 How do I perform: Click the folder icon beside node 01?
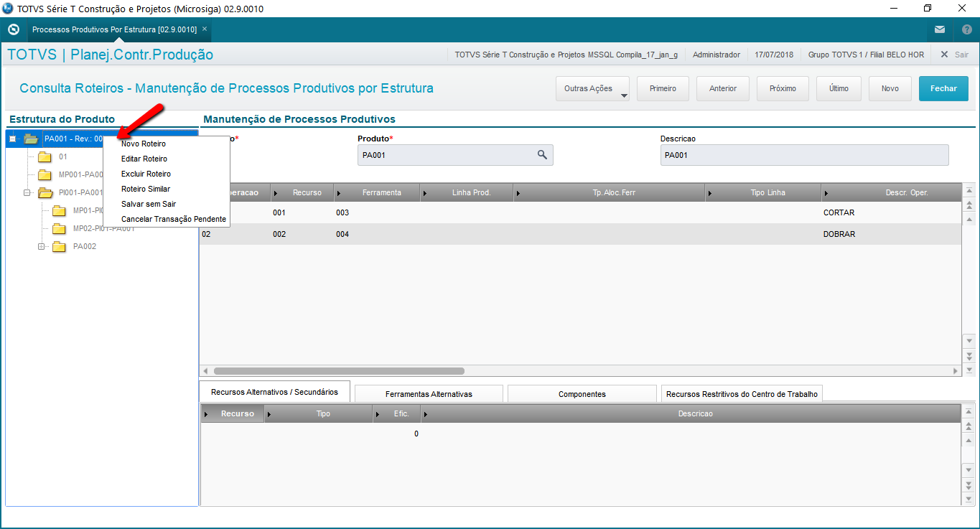point(45,156)
